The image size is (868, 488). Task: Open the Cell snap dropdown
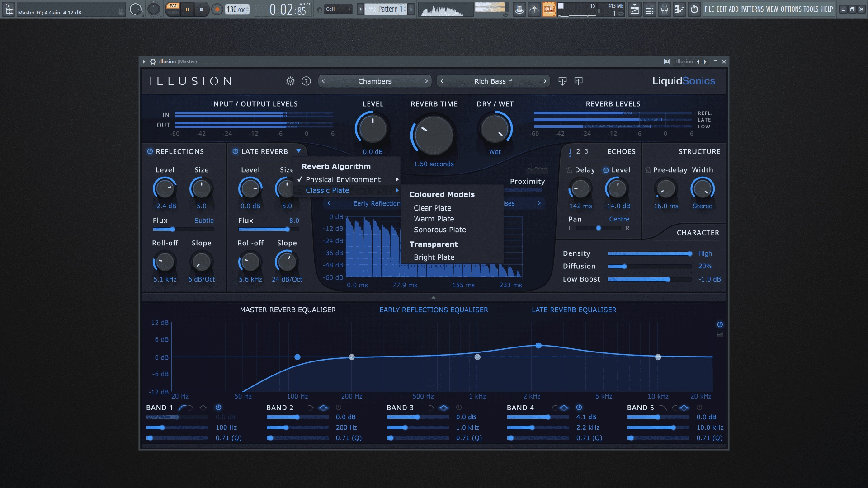[338, 9]
